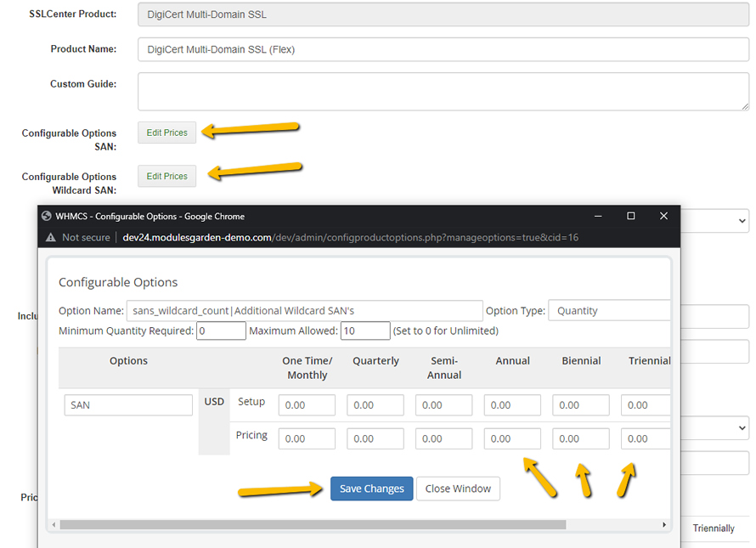Click the USD currency label

[x=214, y=401]
